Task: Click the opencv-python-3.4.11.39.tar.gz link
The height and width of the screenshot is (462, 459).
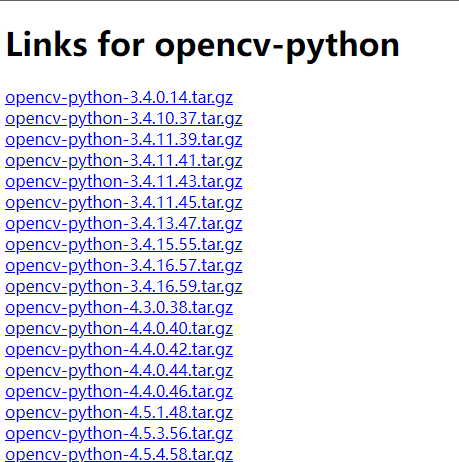Action: pos(124,140)
